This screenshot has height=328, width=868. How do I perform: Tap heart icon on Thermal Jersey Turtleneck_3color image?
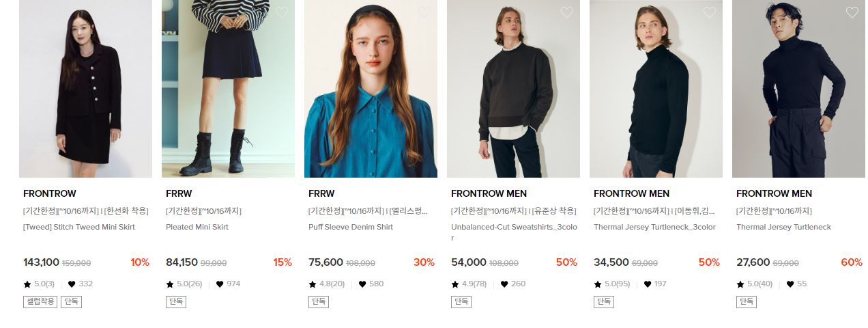pyautogui.click(x=710, y=12)
